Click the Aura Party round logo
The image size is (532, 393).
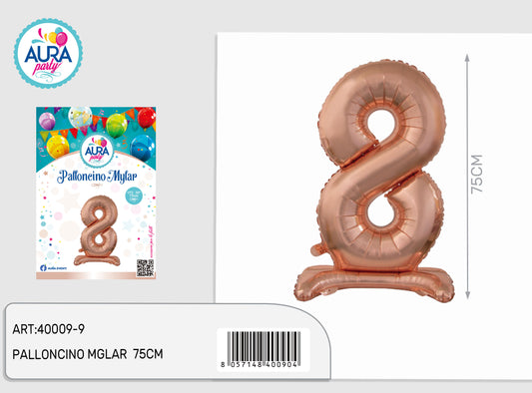click(x=48, y=54)
